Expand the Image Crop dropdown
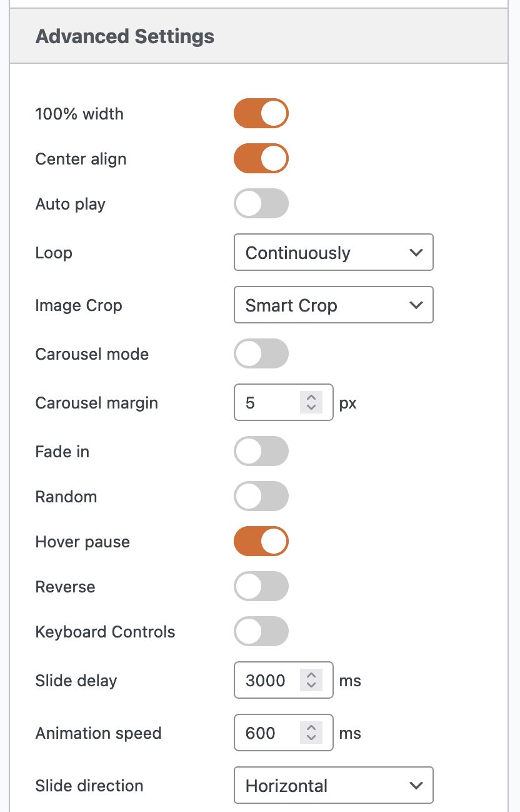520x812 pixels. (x=333, y=305)
